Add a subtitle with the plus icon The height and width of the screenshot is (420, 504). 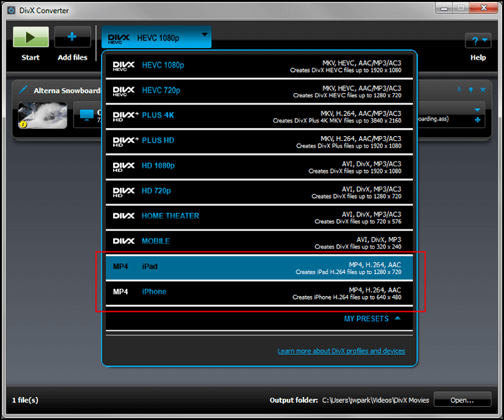coord(477,120)
